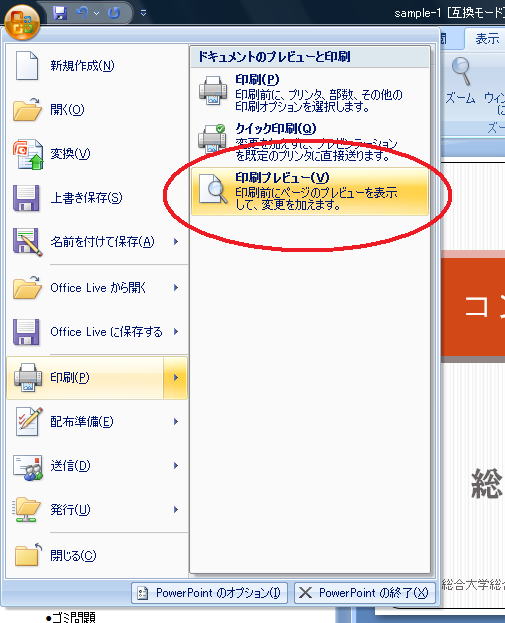Click the Undo arrow in Quick Access Toolbar
Image resolution: width=505 pixels, height=623 pixels.
coord(82,13)
